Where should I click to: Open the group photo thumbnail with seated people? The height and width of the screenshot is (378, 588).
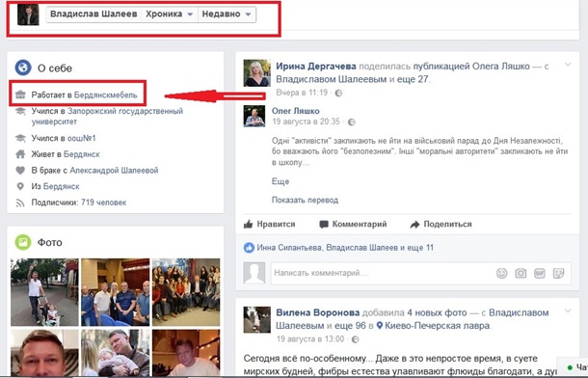coord(186,292)
